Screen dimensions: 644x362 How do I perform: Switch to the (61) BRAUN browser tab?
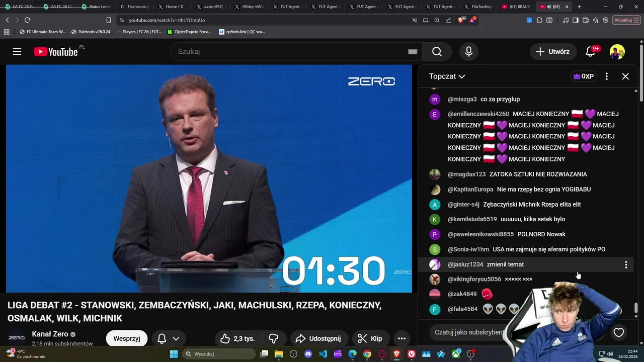[516, 7]
